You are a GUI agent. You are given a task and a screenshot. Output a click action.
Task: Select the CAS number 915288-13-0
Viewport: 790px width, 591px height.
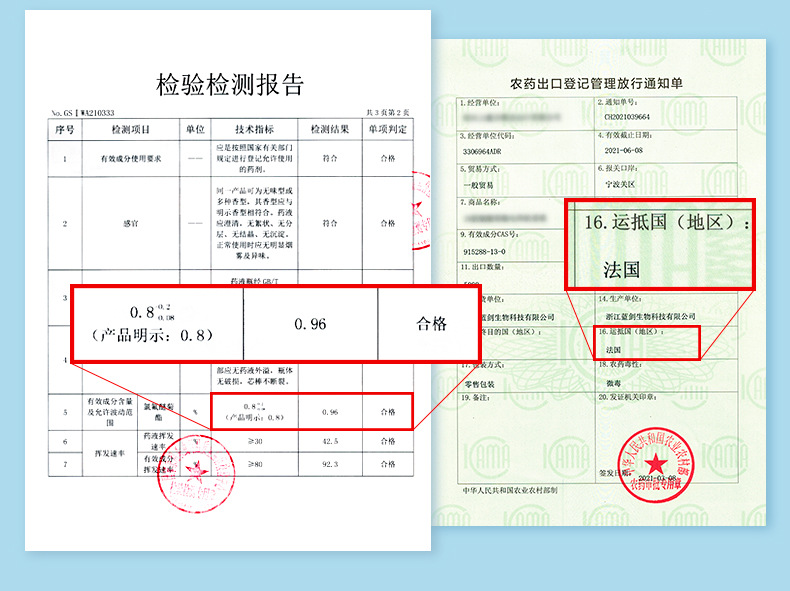[484, 251]
